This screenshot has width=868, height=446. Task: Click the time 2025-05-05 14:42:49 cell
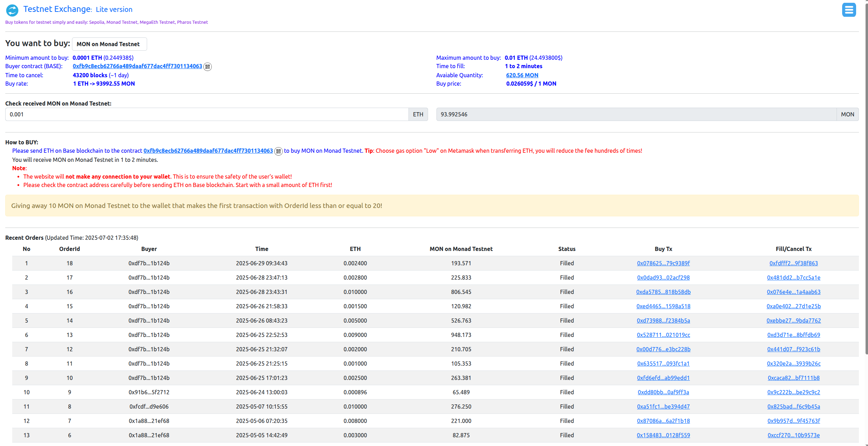pos(262,435)
